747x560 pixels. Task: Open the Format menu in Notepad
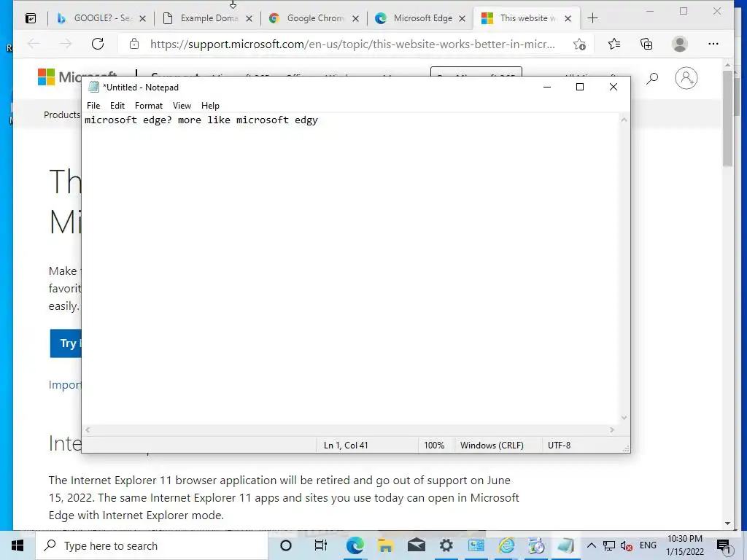tap(149, 106)
